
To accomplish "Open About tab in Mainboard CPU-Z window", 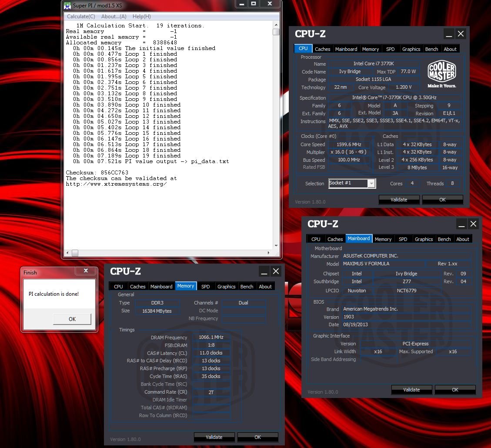I will [462, 239].
